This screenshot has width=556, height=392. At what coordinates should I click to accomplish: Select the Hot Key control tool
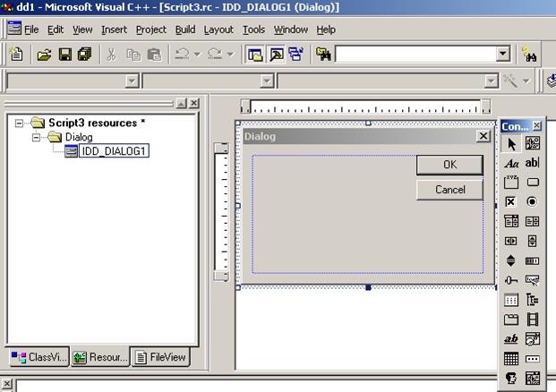point(532,280)
